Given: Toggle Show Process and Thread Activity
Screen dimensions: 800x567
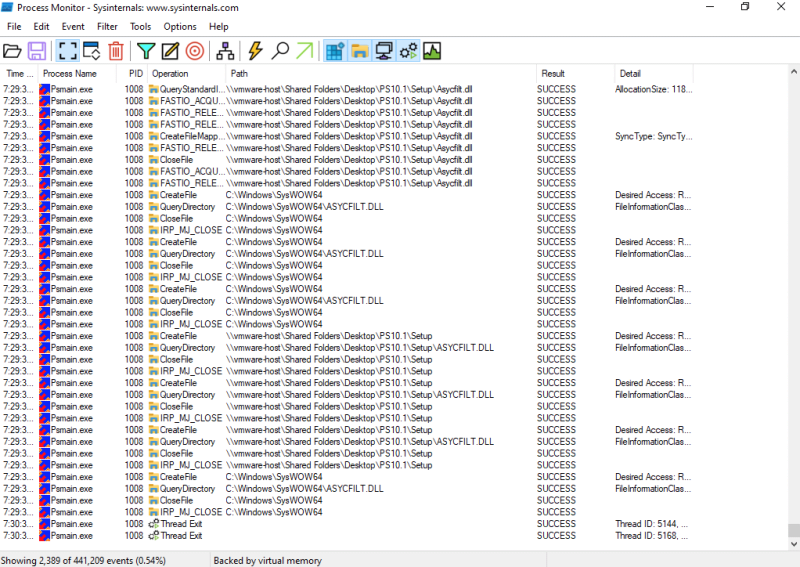Looking at the screenshot, I should (408, 51).
